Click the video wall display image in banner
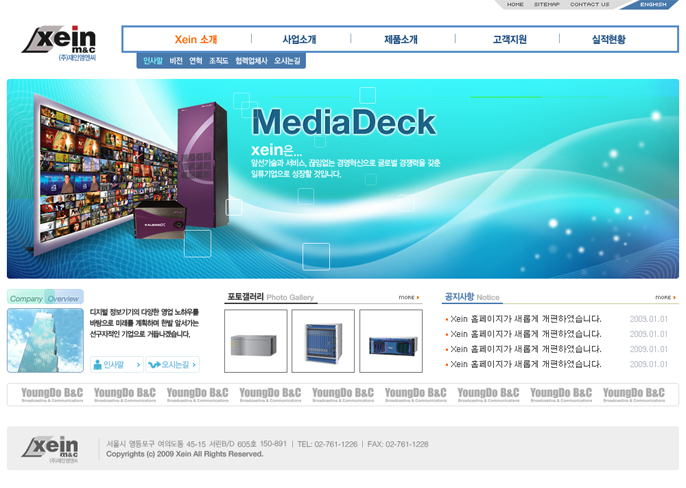 [x=105, y=175]
